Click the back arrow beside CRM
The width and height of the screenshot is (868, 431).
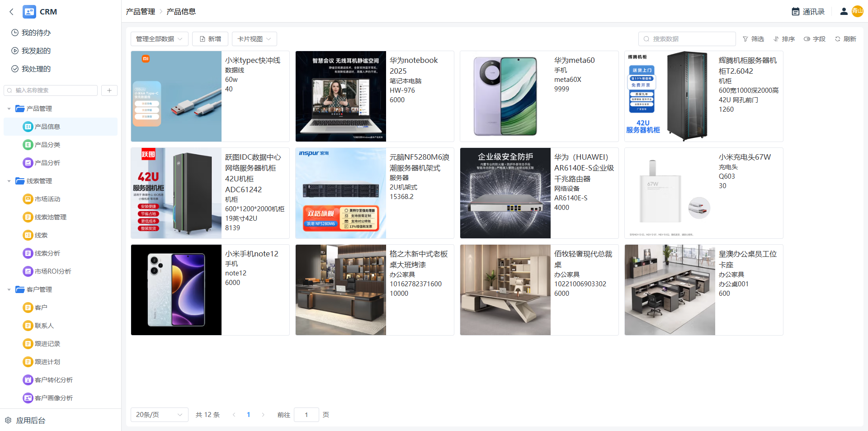pos(12,12)
